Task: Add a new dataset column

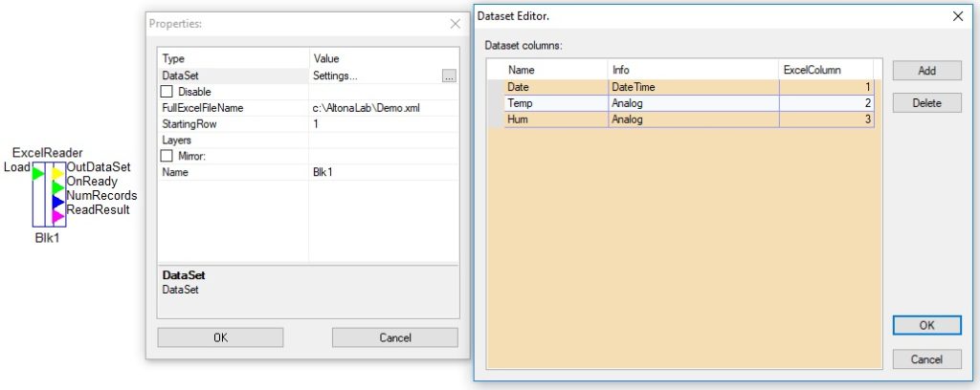Action: coord(926,71)
